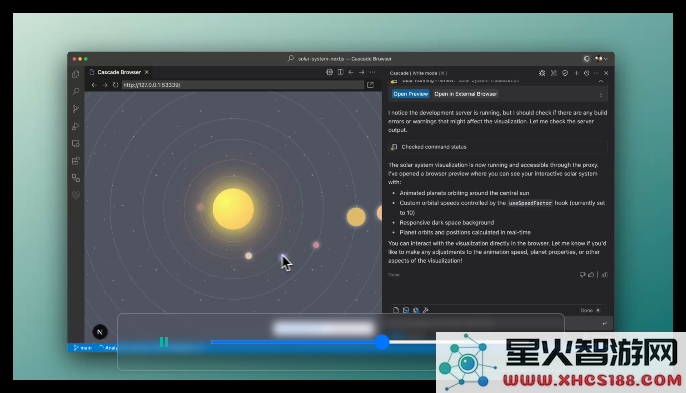686x393 pixels.
Task: Close the Cascade Browser tab
Action: coord(147,72)
